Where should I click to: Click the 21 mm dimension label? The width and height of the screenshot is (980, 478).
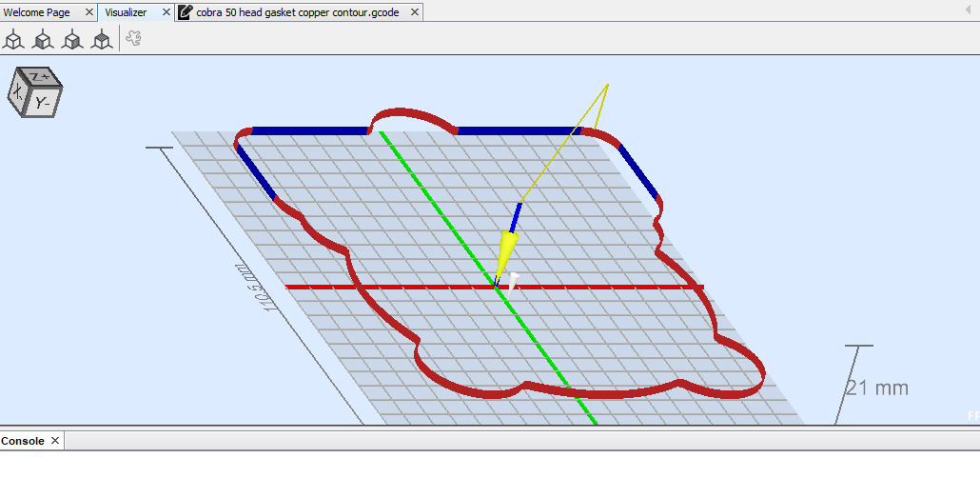pyautogui.click(x=877, y=388)
